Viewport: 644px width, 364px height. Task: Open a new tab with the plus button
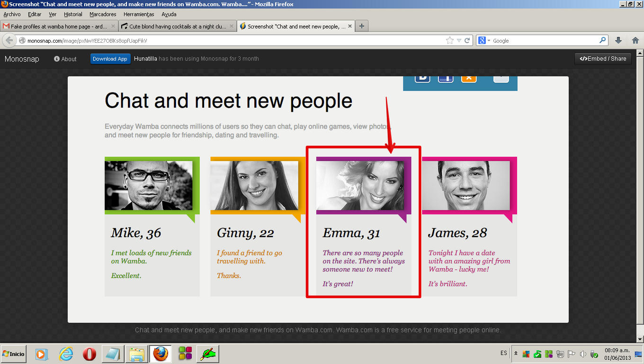pos(362,26)
